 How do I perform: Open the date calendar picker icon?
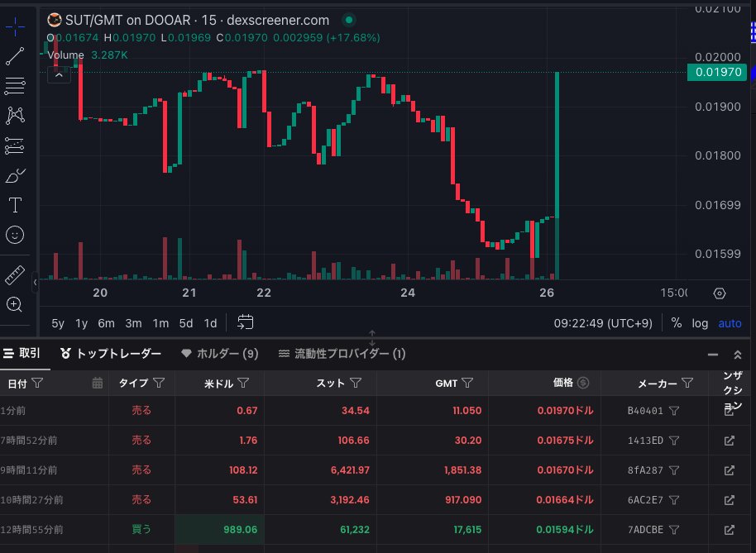[x=98, y=383]
